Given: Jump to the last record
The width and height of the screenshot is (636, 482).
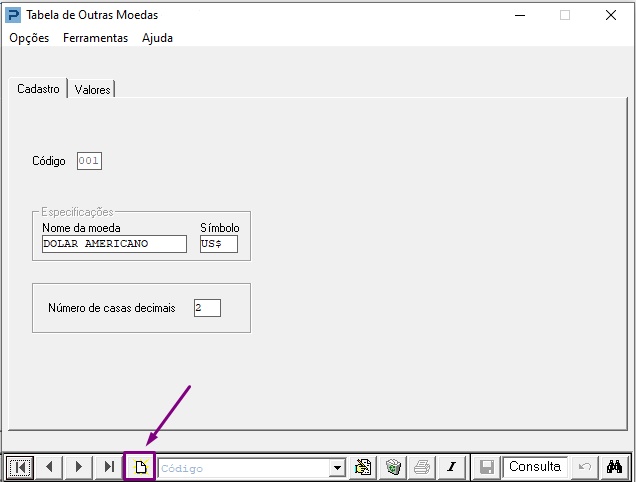Looking at the screenshot, I should (108, 467).
